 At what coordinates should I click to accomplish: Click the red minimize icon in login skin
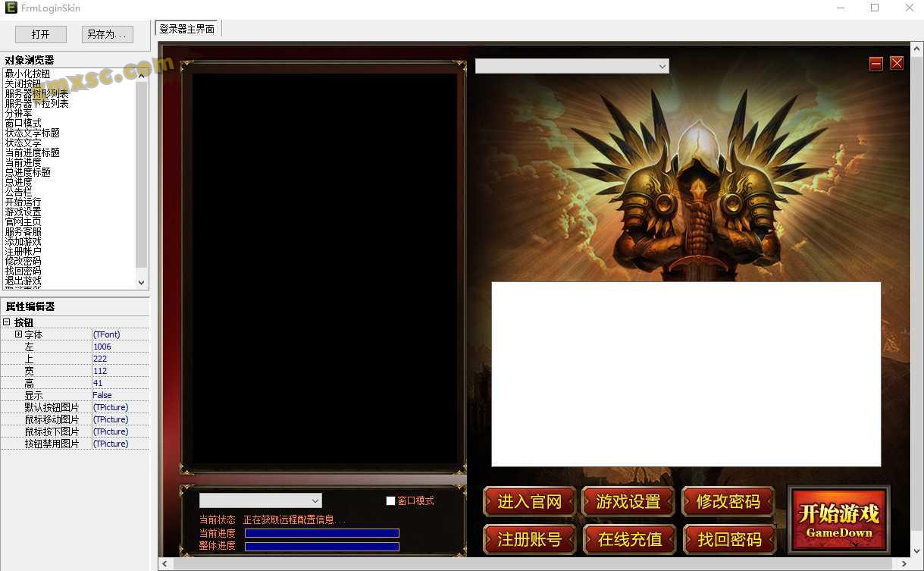click(876, 64)
